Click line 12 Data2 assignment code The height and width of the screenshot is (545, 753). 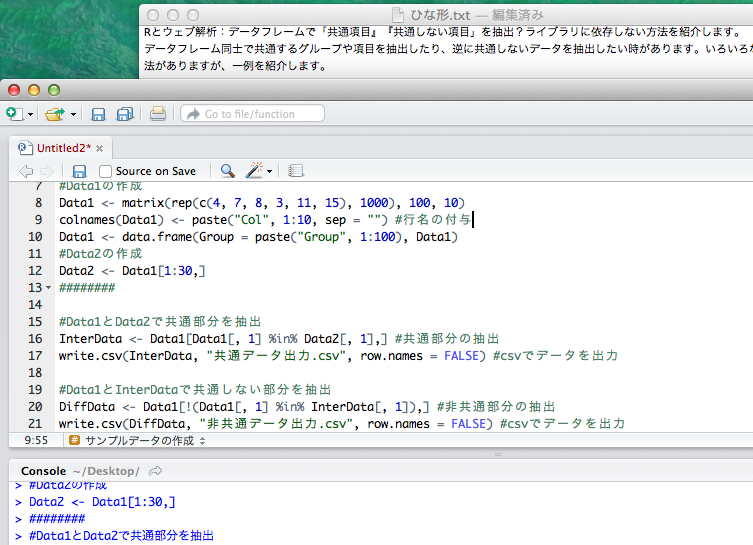point(132,271)
